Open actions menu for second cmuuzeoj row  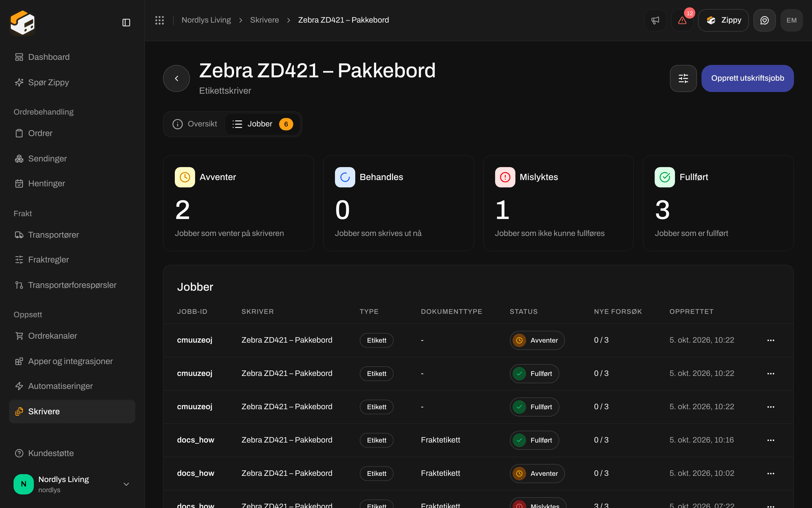pos(771,374)
